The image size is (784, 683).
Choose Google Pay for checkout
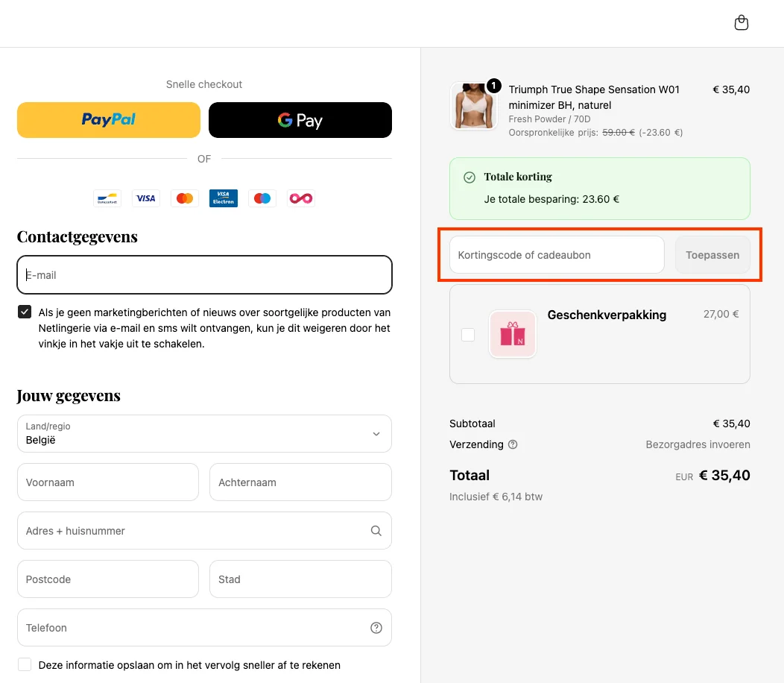[300, 119]
